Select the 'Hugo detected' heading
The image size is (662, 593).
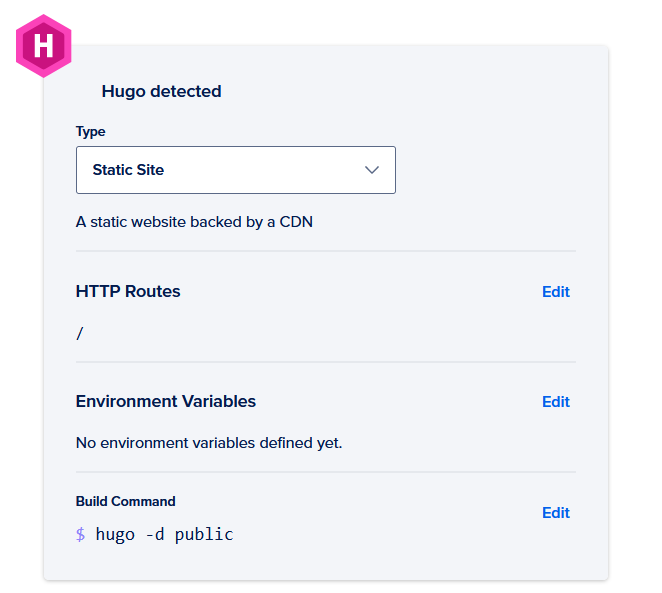coord(161,91)
